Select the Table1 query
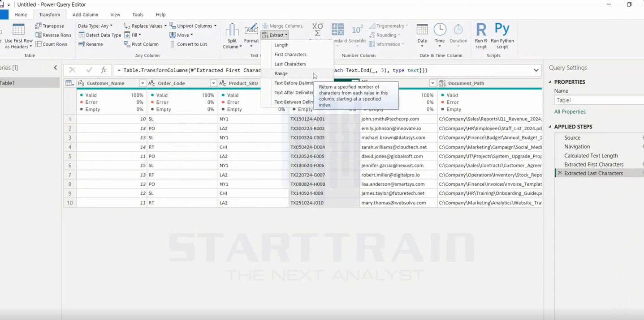Image resolution: width=644 pixels, height=320 pixels. click(30, 83)
